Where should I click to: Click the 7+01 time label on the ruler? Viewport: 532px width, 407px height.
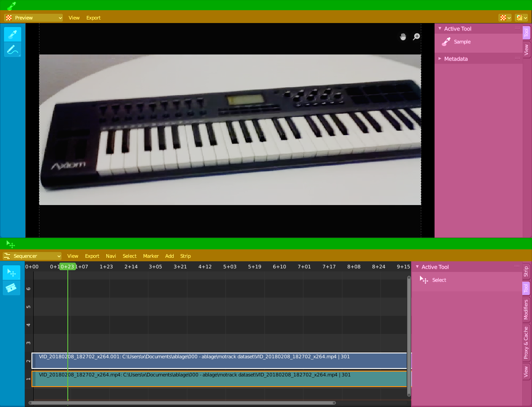[x=304, y=267]
